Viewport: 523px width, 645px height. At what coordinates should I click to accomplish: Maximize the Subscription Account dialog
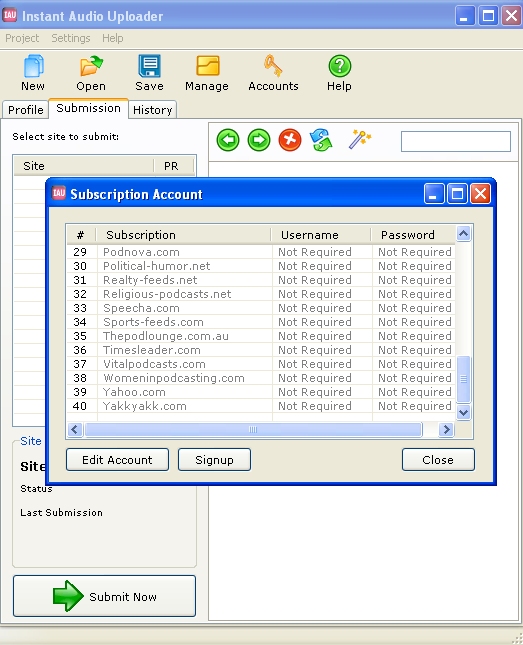[457, 193]
